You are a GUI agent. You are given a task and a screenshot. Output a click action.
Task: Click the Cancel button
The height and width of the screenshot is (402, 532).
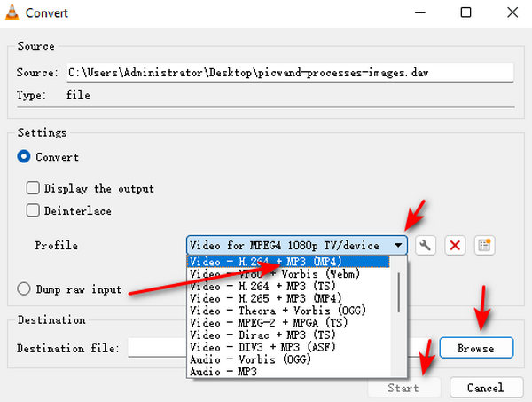tap(486, 388)
